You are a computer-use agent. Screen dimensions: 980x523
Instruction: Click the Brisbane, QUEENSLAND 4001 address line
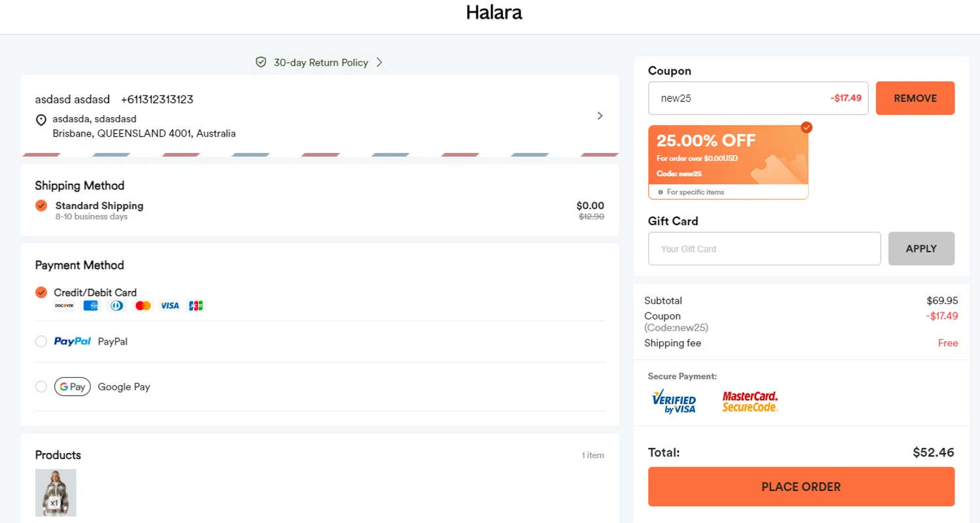pos(144,133)
